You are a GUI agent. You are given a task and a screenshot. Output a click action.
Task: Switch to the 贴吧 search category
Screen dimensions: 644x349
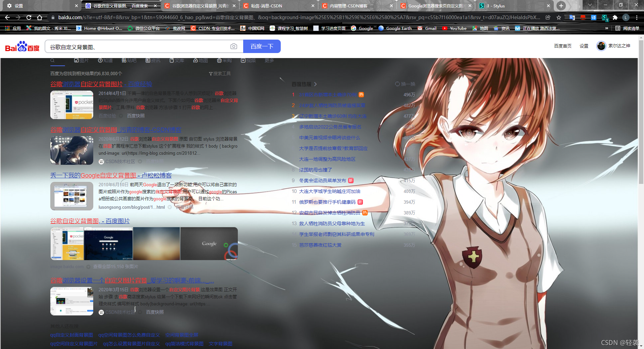click(129, 60)
